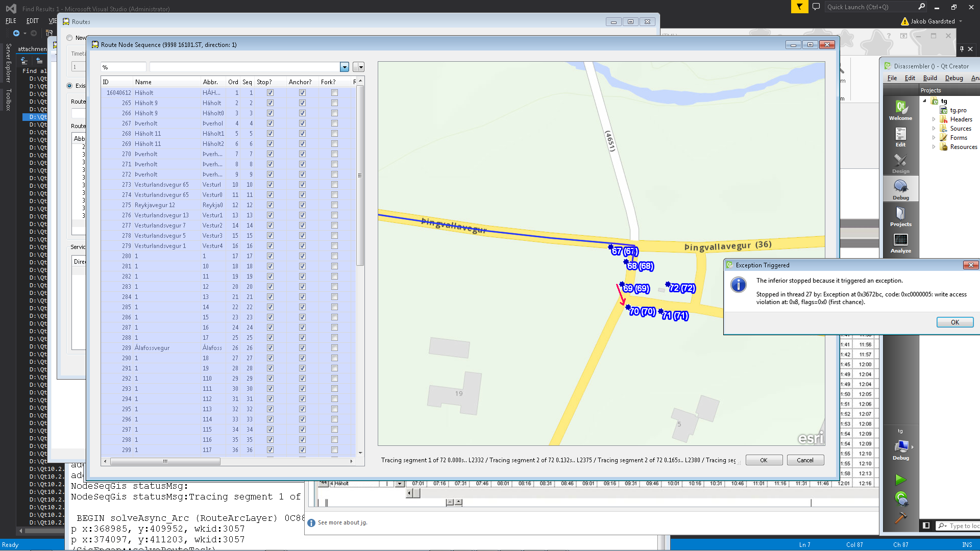Image resolution: width=980 pixels, height=551 pixels.
Task: Sort the table by Name column header
Action: (x=167, y=82)
